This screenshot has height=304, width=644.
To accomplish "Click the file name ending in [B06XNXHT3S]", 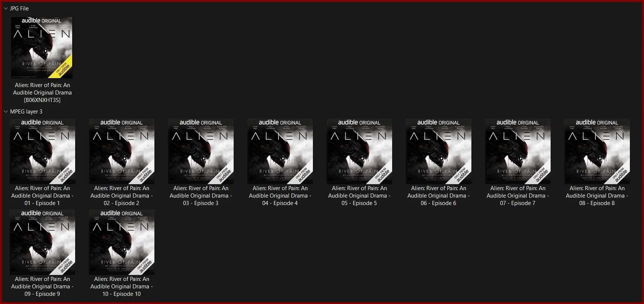I will click(x=42, y=93).
